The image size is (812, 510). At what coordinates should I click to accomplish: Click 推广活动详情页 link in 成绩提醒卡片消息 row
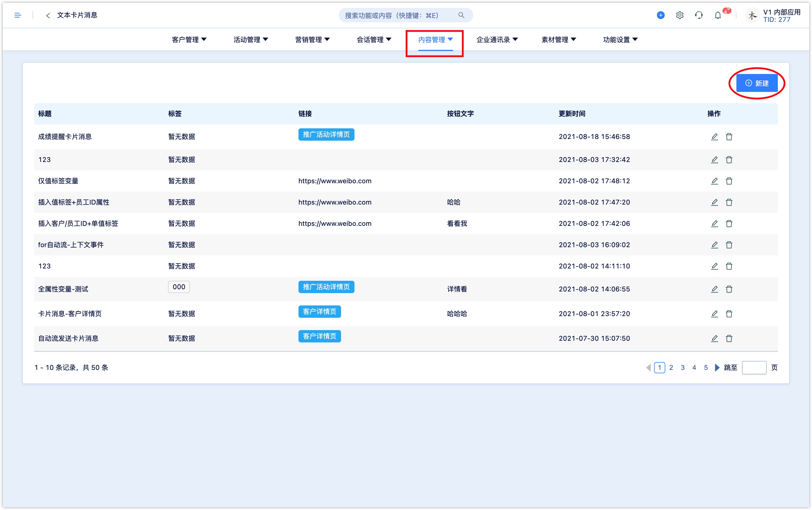click(x=326, y=134)
